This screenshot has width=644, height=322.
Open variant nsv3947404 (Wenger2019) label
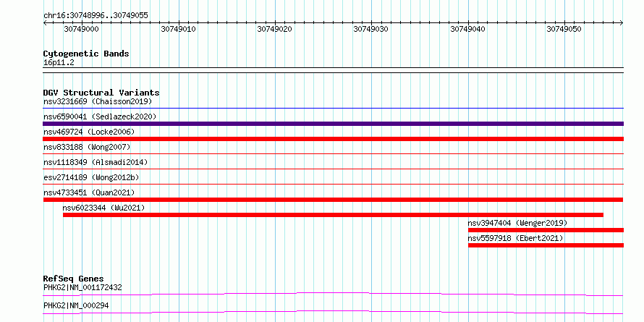(x=517, y=223)
